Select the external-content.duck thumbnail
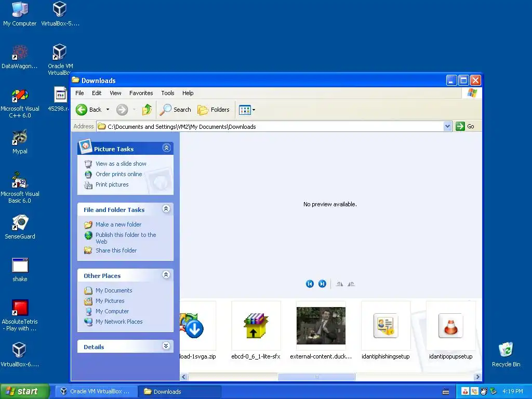This screenshot has width=532, height=399. (321, 330)
